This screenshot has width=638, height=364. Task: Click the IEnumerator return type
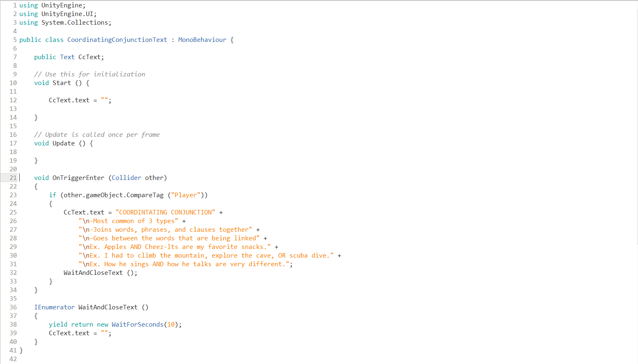coord(54,307)
